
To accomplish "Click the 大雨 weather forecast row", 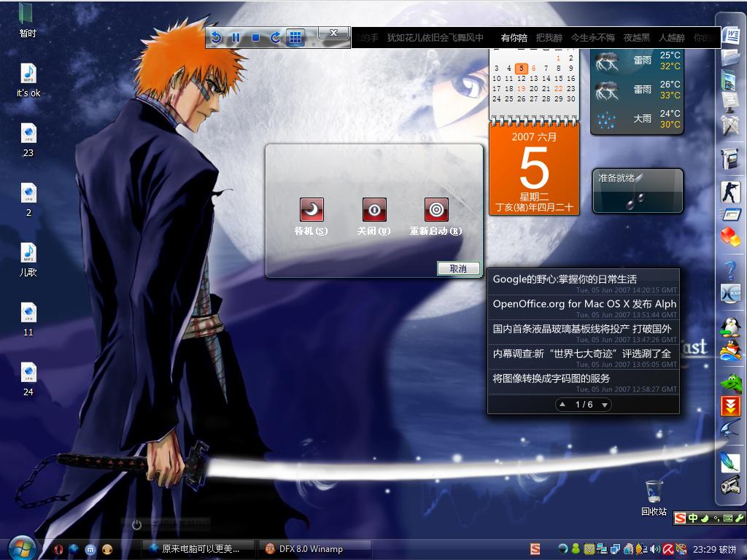I will pos(637,119).
